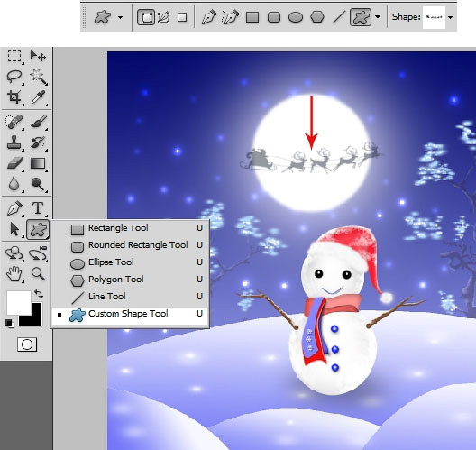Select the Rectangular Marquee tool
This screenshot has height=450, width=476.
(14, 56)
